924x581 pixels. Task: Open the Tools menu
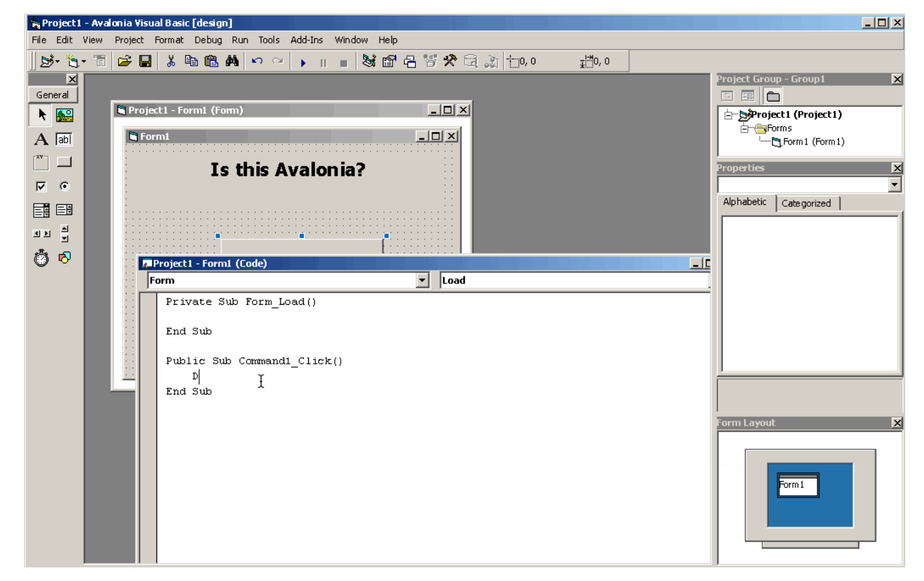[269, 40]
